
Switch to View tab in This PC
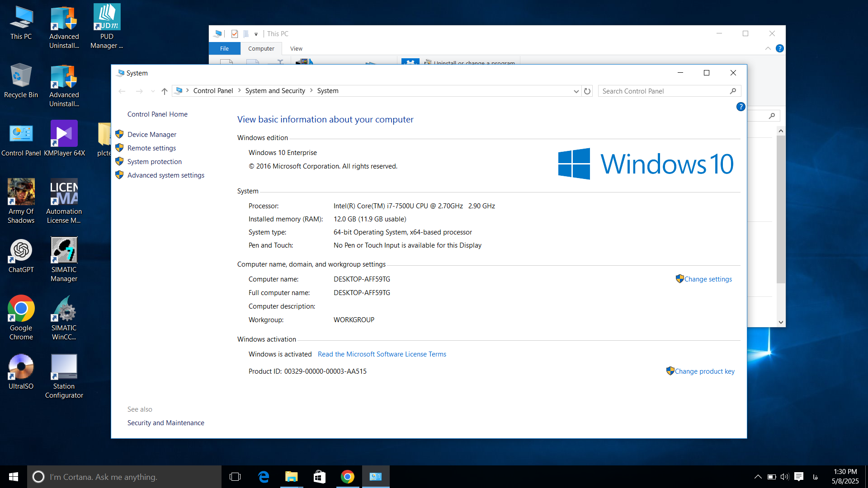296,48
